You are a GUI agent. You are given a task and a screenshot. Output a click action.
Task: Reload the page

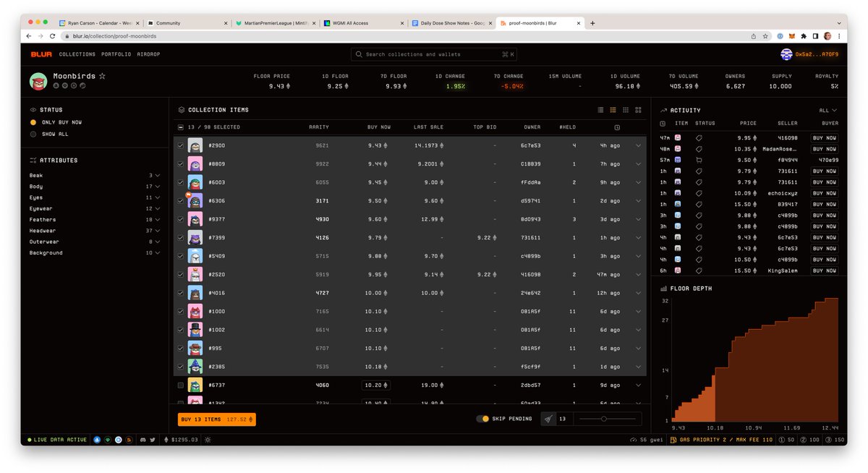[x=52, y=35]
